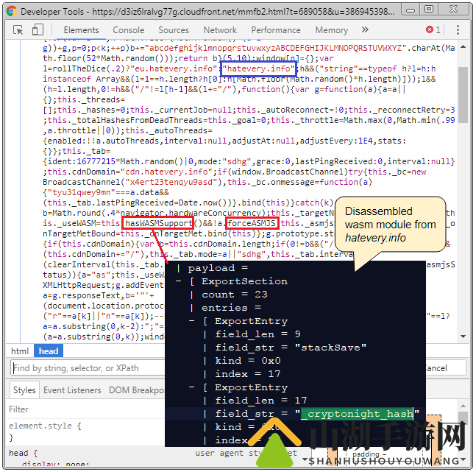Click the styles pane scrollbar up arrow

(463, 406)
